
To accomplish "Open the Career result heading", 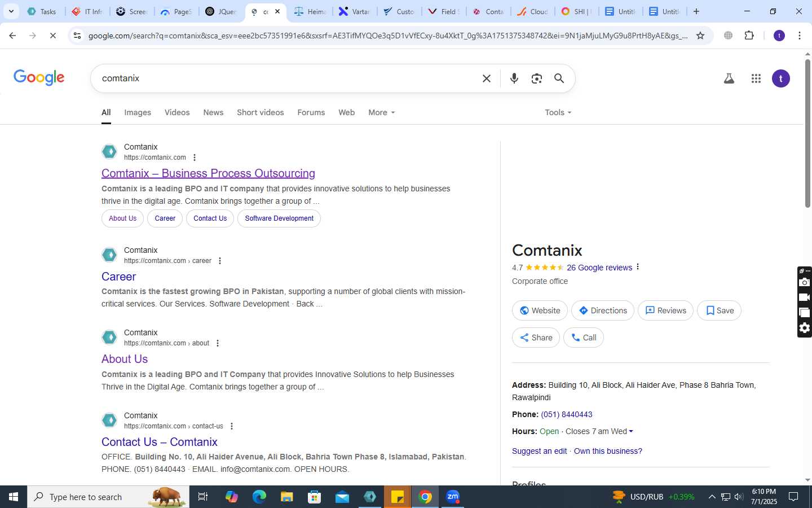I will (x=118, y=277).
